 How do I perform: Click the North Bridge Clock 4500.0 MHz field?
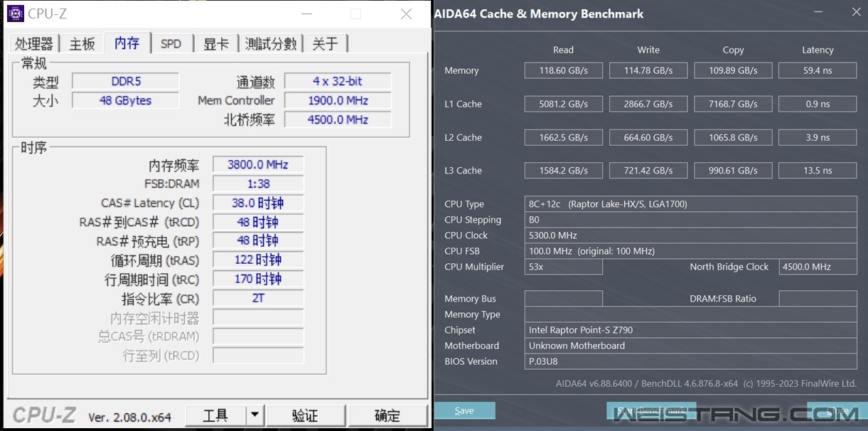tap(818, 267)
